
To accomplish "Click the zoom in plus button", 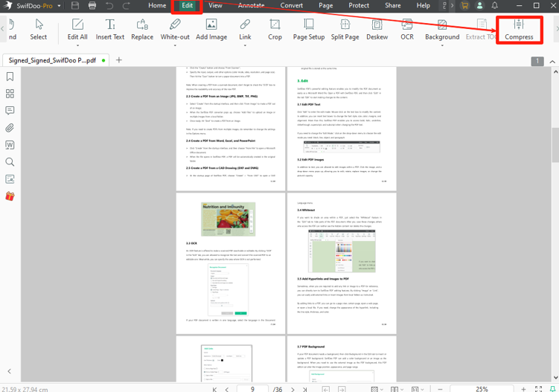I will 523,388.
